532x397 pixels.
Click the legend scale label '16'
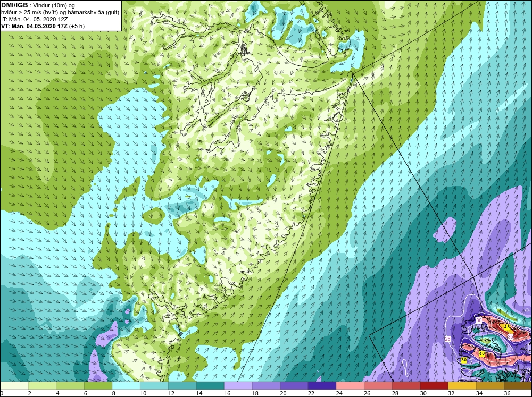point(227,393)
